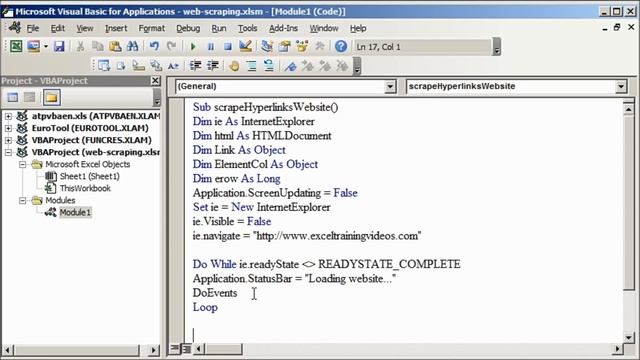Click the Break pause icon
Image resolution: width=640 pixels, height=360 pixels.
[x=211, y=47]
